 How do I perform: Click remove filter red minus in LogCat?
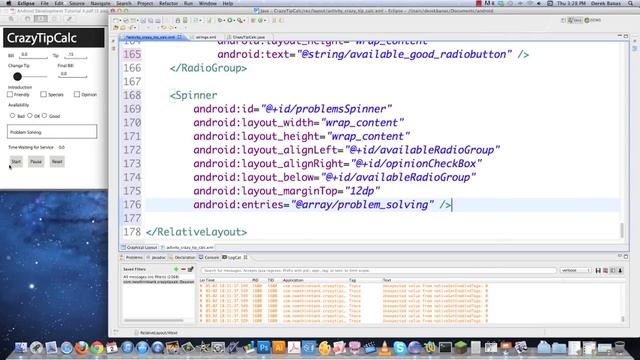click(x=183, y=269)
